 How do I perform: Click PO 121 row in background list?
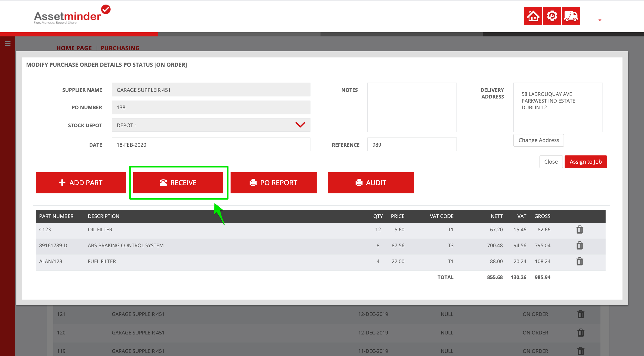(x=327, y=314)
